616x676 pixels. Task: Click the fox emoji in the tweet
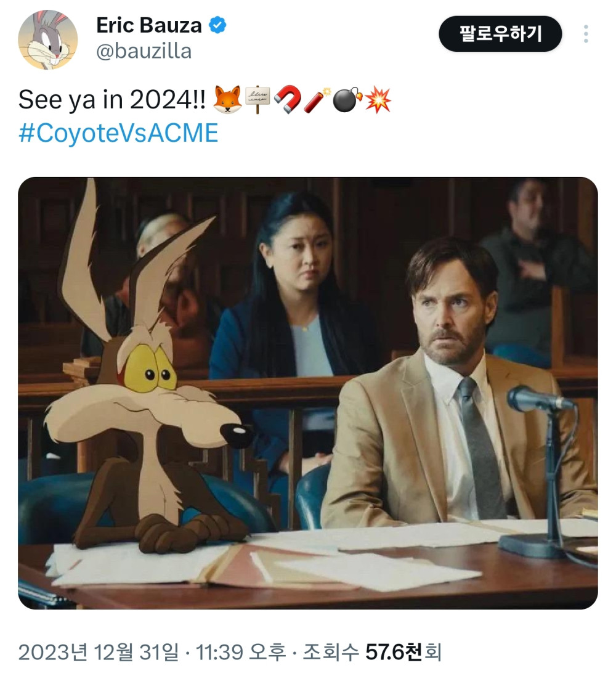click(225, 100)
